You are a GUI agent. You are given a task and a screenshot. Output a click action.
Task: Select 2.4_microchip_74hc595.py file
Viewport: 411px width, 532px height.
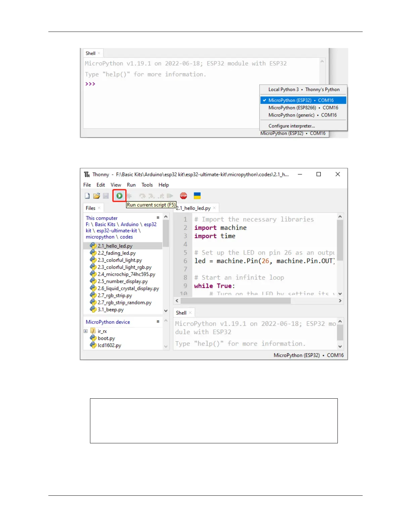[x=123, y=274]
